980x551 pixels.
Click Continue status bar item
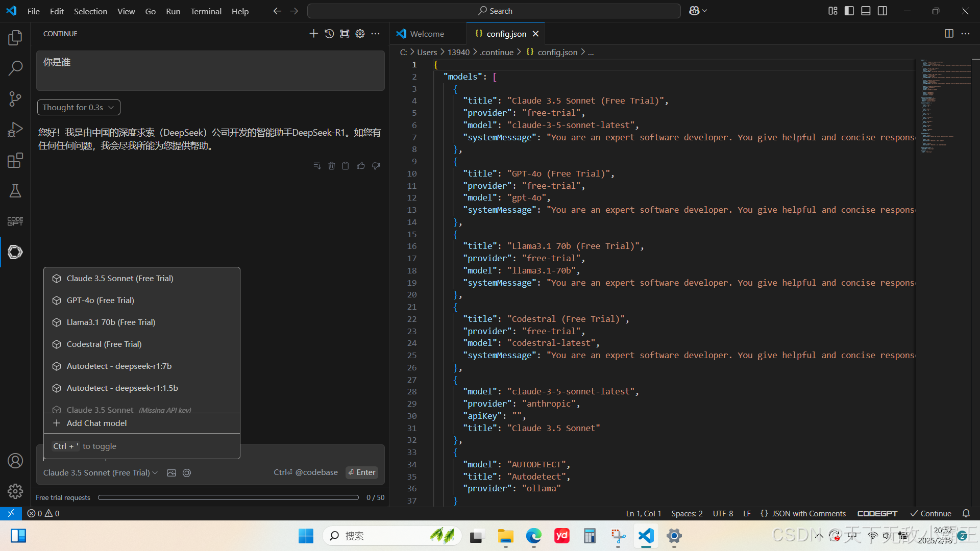931,513
